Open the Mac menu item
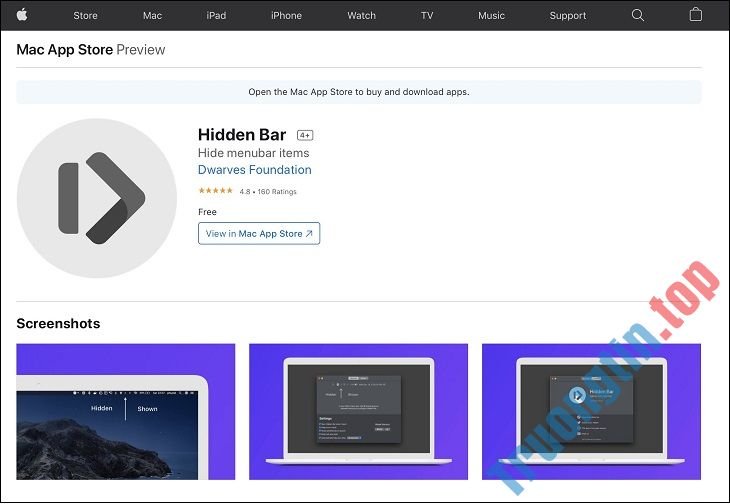The width and height of the screenshot is (730, 504). click(x=152, y=15)
